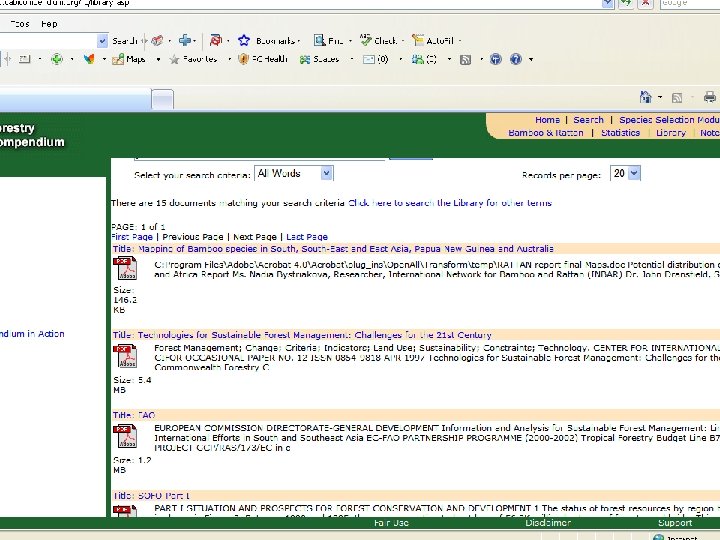Open the Bamboo & Rattan section

(x=546, y=133)
